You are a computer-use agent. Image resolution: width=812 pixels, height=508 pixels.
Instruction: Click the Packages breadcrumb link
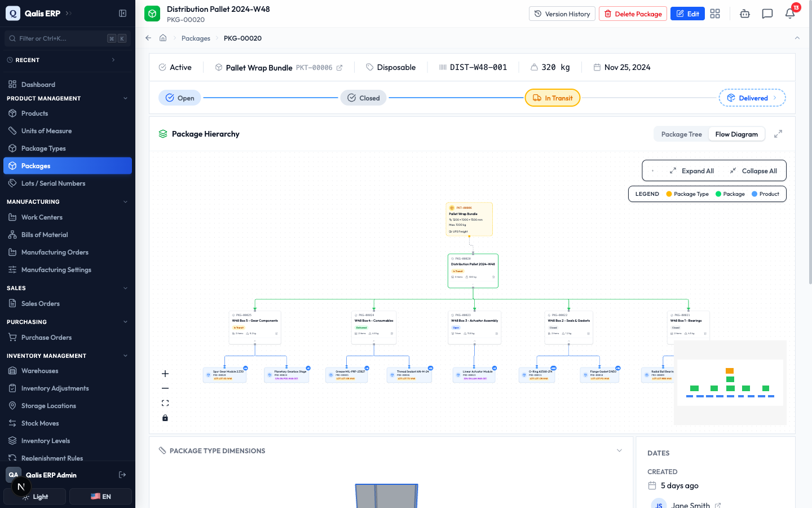click(196, 38)
